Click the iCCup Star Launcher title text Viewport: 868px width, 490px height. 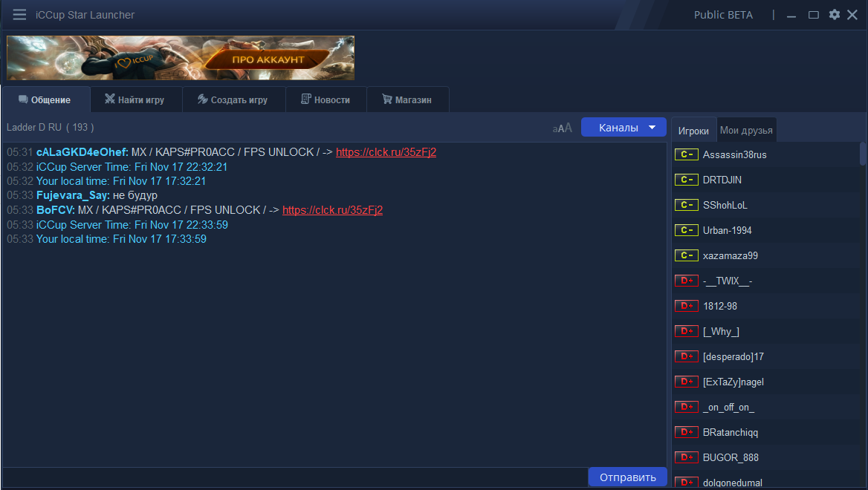coord(85,15)
